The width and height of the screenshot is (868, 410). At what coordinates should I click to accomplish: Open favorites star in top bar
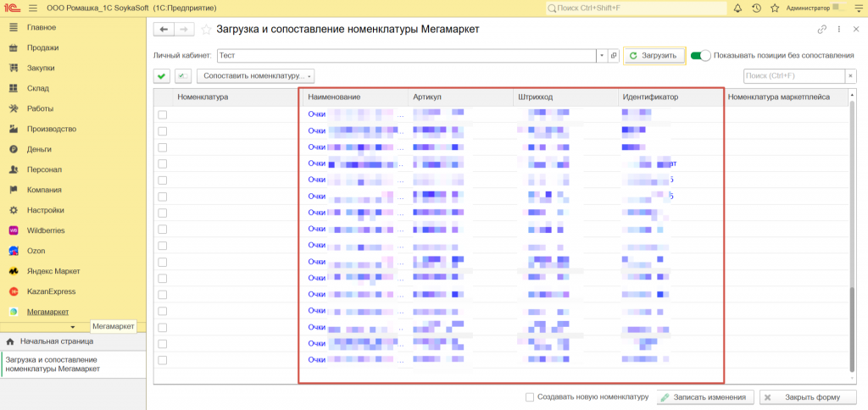tap(774, 8)
